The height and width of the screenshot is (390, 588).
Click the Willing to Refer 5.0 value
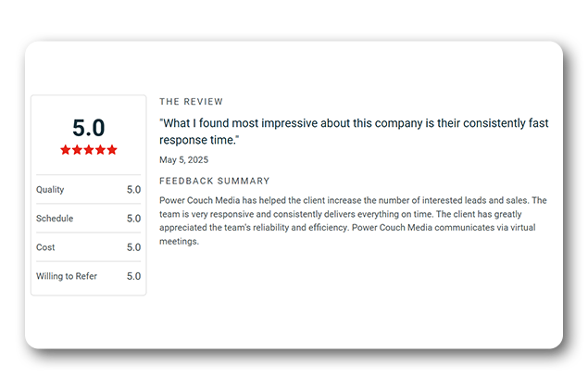[x=133, y=276]
